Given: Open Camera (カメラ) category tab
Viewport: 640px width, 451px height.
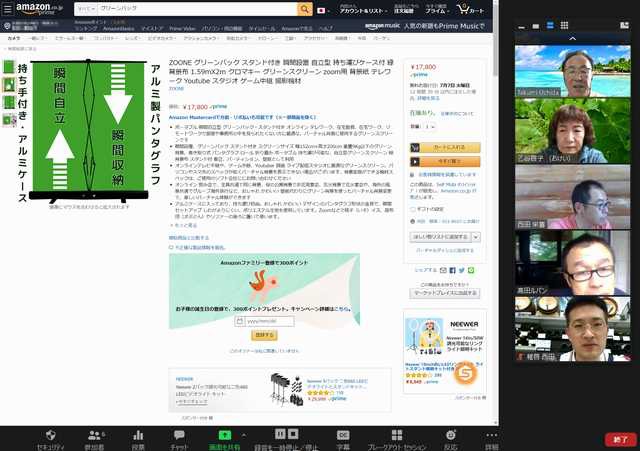Looking at the screenshot, I should pyautogui.click(x=13, y=38).
